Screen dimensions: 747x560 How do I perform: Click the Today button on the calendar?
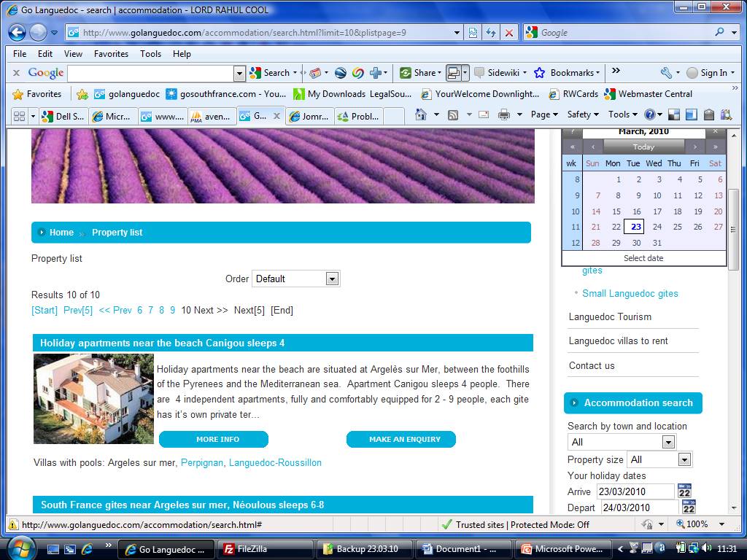pyautogui.click(x=643, y=147)
